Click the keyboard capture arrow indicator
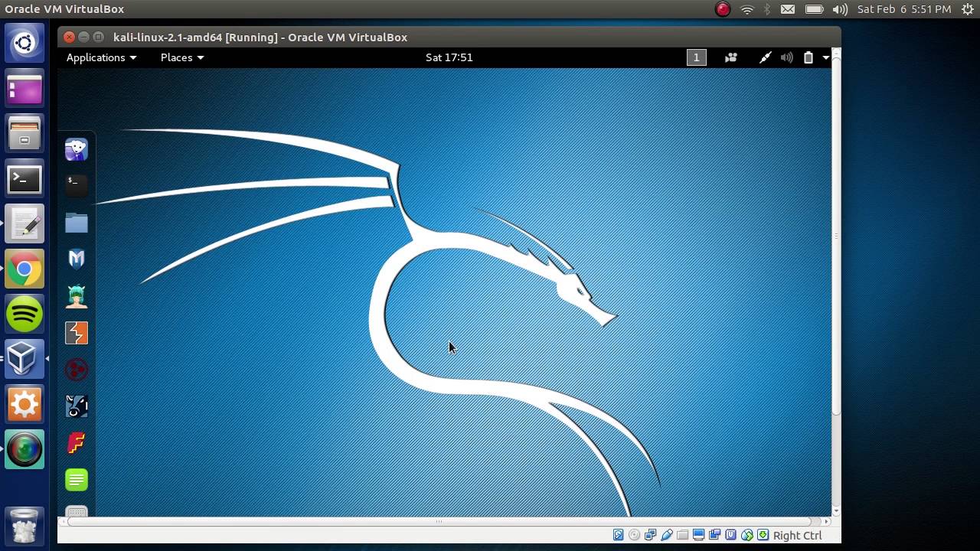Screen dimensions: 980x551 pyautogui.click(x=763, y=535)
